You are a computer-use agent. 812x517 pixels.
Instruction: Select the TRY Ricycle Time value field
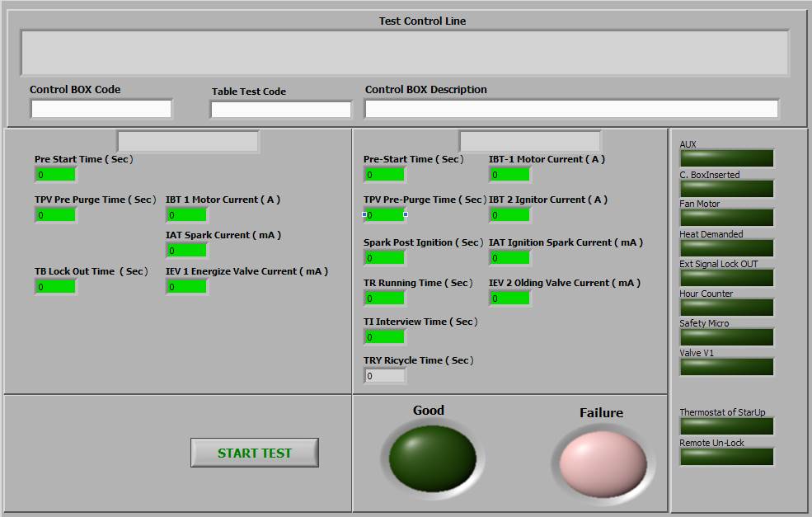click(385, 376)
